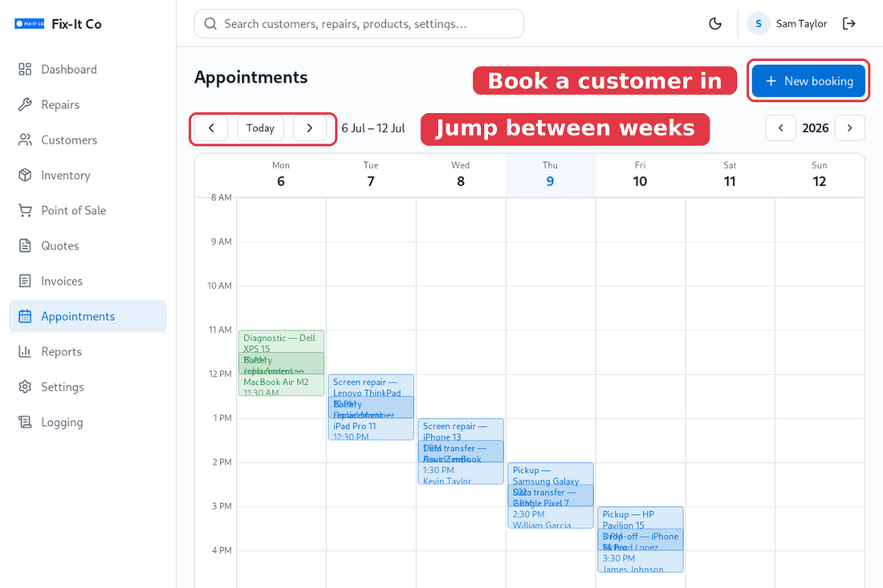The width and height of the screenshot is (883, 588).
Task: Click the Inventory box icon
Action: click(25, 175)
